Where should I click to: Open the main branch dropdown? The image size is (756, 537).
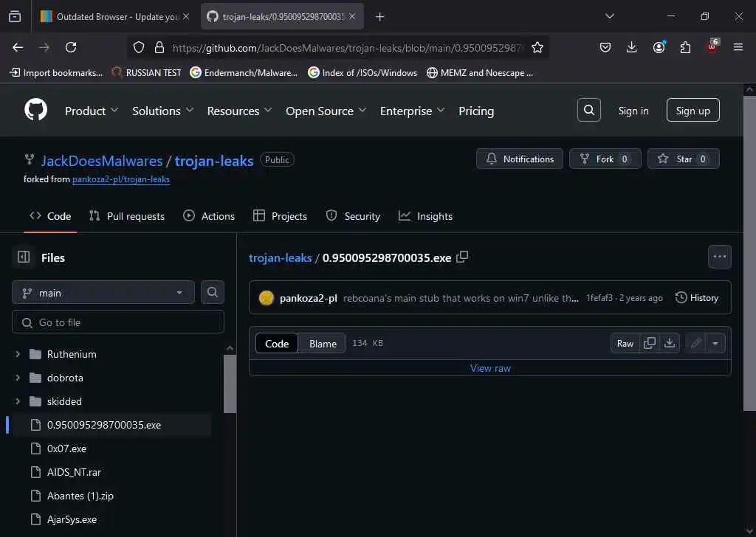pyautogui.click(x=103, y=292)
